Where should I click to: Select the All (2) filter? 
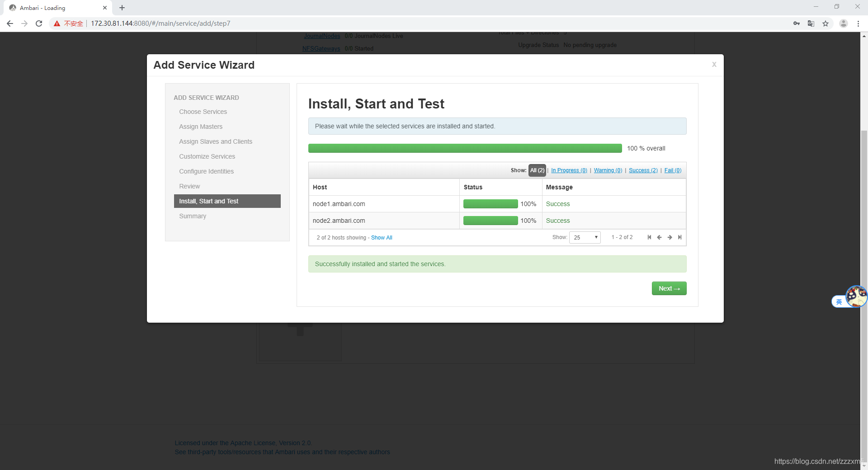pos(537,170)
